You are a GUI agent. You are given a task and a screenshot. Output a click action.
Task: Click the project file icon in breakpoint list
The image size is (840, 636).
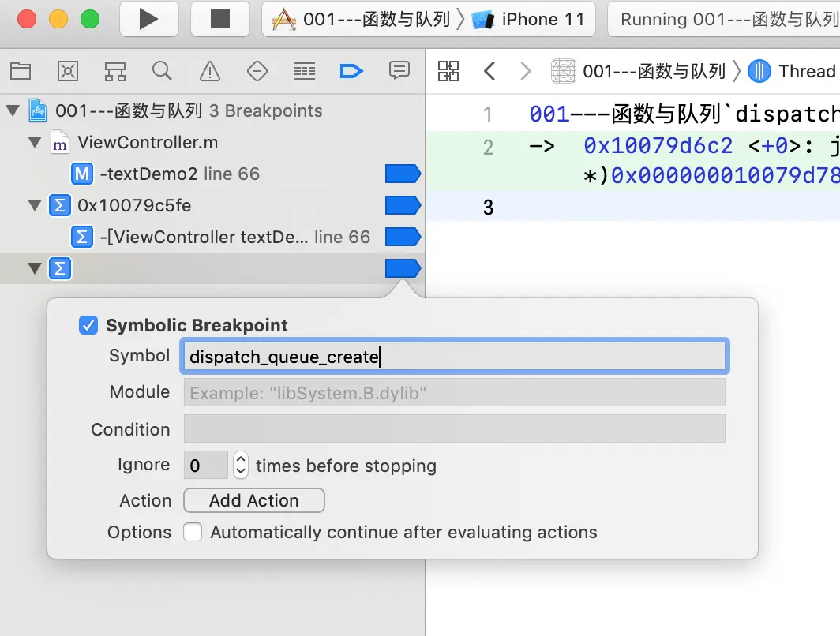38,110
